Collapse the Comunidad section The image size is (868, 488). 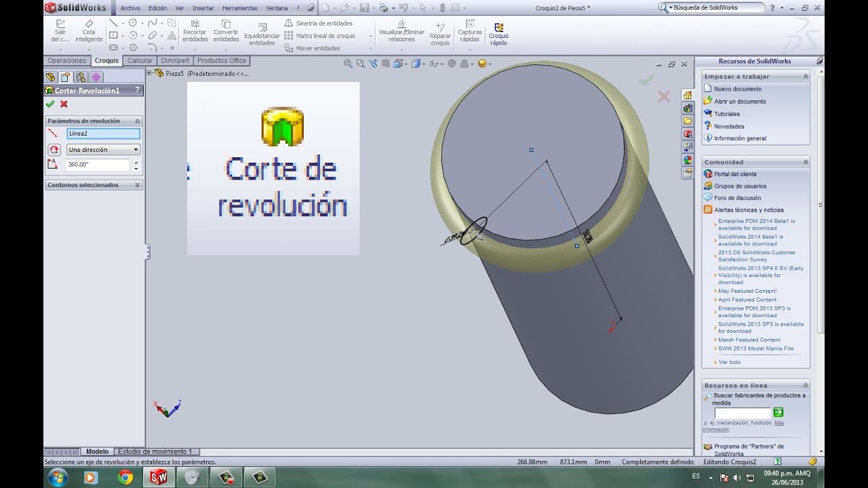806,162
